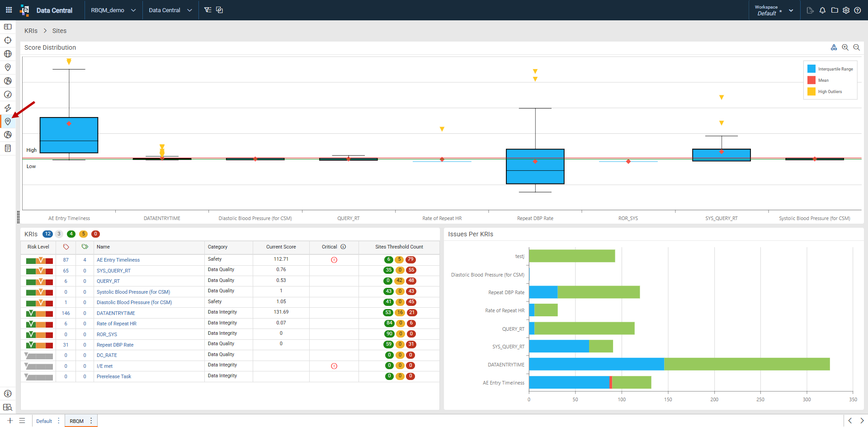Open the sheet list hamburger icon

[x=22, y=421]
